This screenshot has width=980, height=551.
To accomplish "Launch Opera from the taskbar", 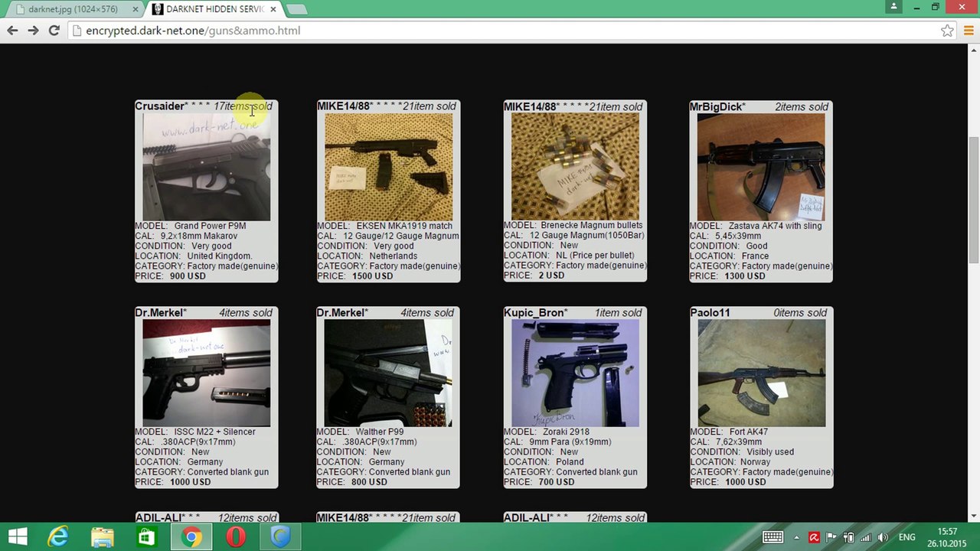I will [x=235, y=536].
